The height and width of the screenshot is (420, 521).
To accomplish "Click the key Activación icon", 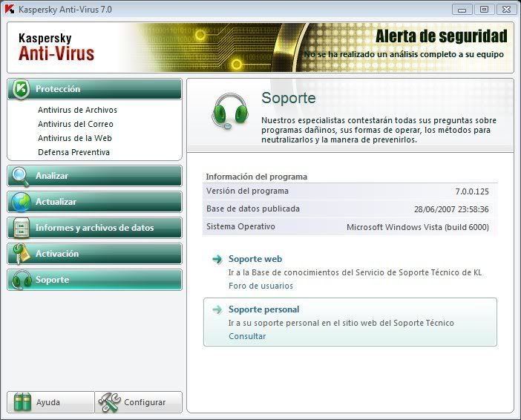I will coord(22,254).
